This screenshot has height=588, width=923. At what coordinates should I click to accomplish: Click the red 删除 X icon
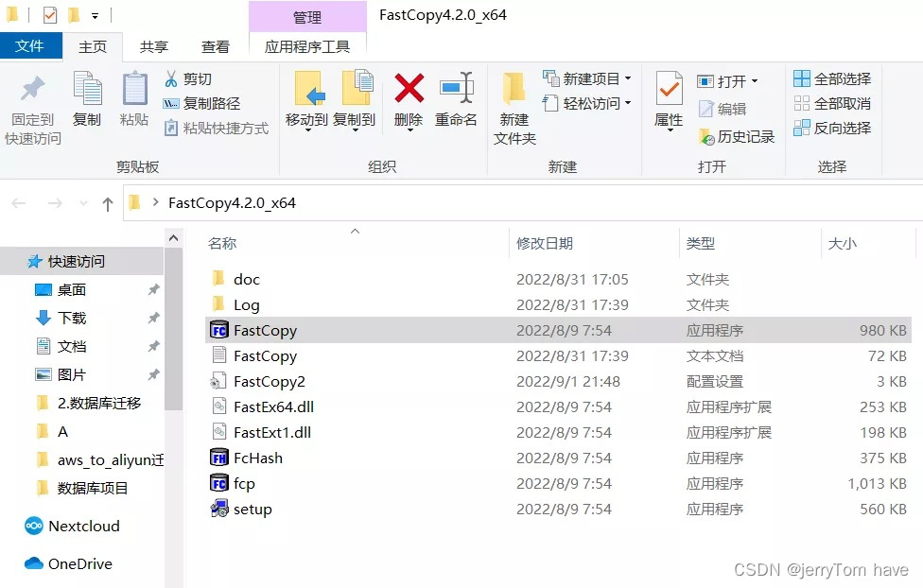tap(409, 88)
